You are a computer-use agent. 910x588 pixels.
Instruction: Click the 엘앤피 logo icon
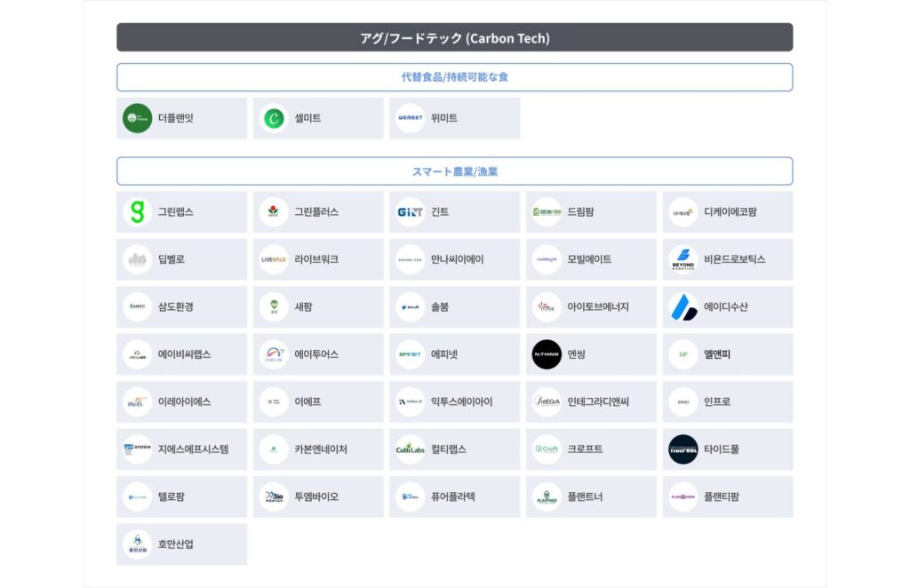click(683, 354)
